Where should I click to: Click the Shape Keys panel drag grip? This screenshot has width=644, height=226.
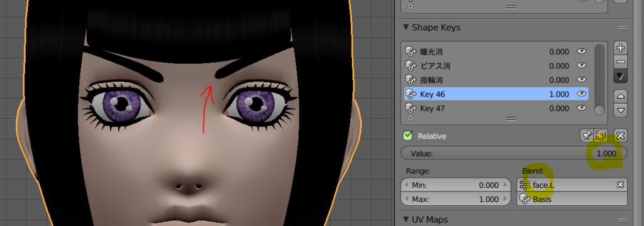(x=622, y=28)
